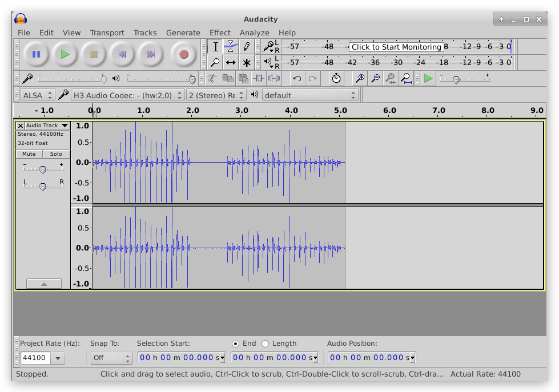Screen dimensions: 559x392
Task: Open the ALSA audio host dropdown
Action: click(x=38, y=95)
